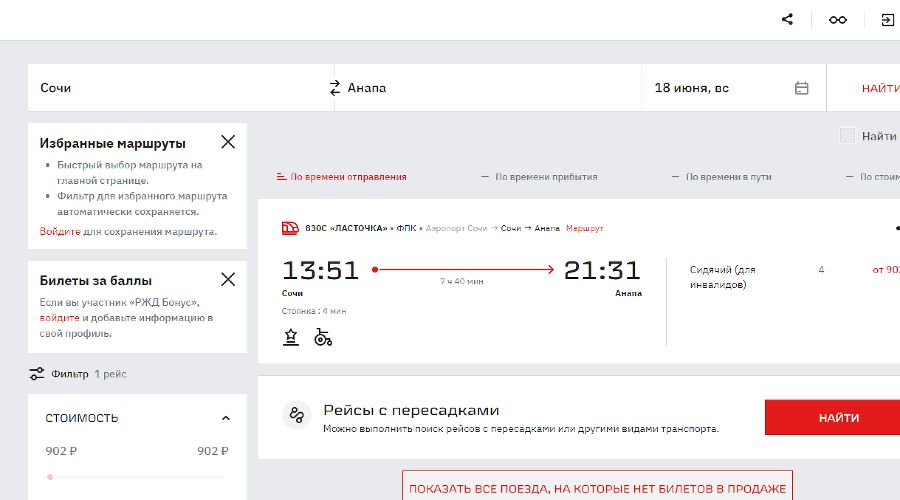Open the calendar date picker icon
Screen dimensions: 900x500
click(801, 88)
